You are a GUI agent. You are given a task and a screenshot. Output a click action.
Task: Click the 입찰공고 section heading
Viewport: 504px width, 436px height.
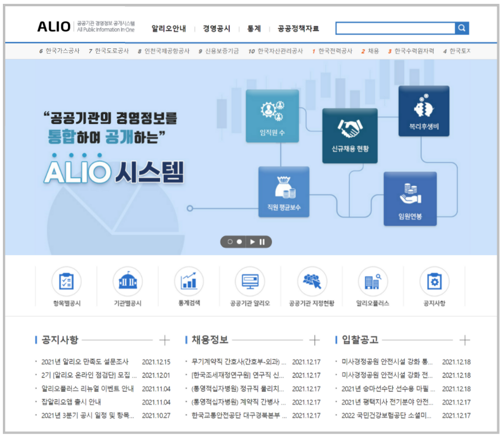coord(360,340)
